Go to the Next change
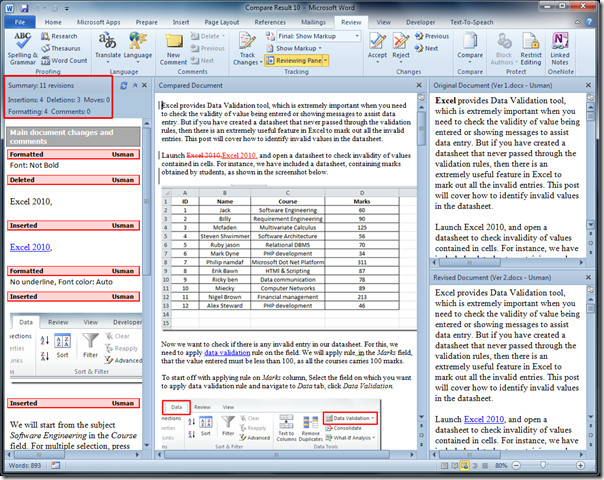The height and width of the screenshot is (480, 604). 427,48
